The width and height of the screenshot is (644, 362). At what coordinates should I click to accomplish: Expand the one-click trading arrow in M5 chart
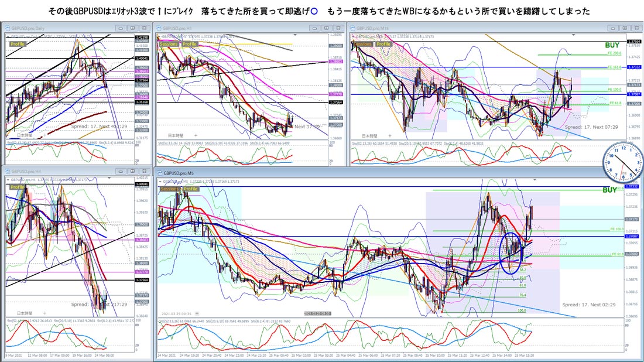(160, 182)
